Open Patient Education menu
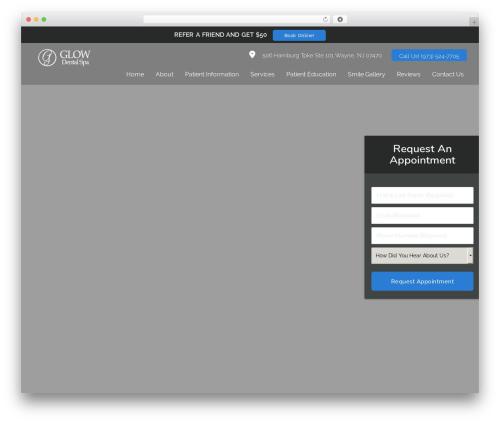The width and height of the screenshot is (500, 423). click(x=311, y=74)
